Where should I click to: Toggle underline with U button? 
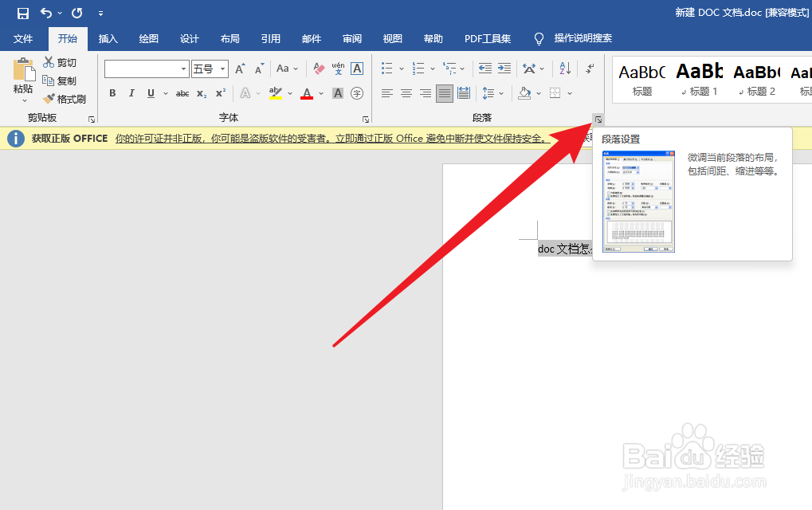(x=151, y=93)
